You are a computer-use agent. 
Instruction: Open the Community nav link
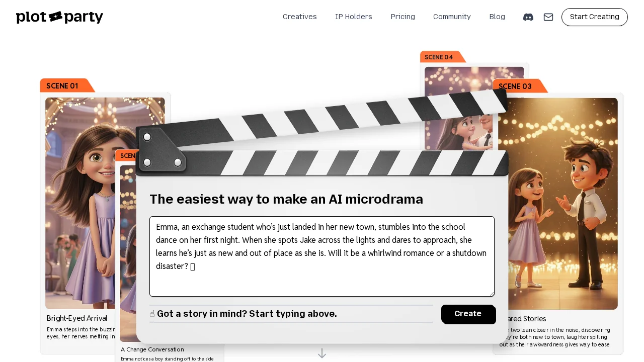pos(452,17)
